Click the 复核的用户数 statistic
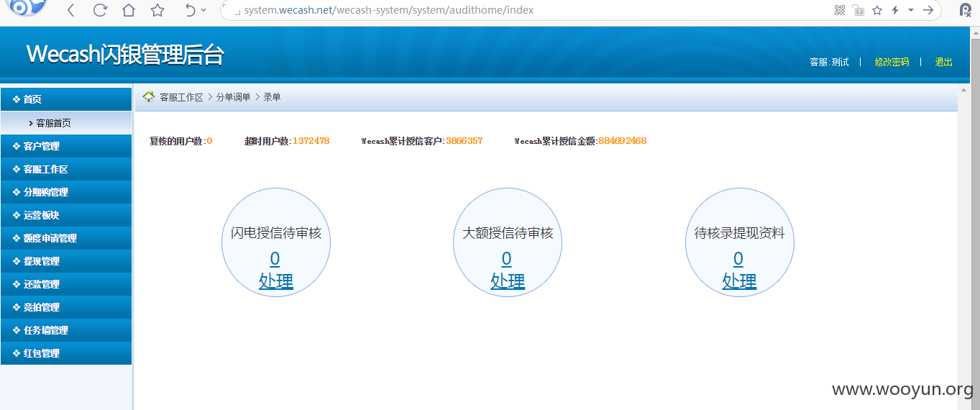The image size is (980, 410). tap(180, 141)
